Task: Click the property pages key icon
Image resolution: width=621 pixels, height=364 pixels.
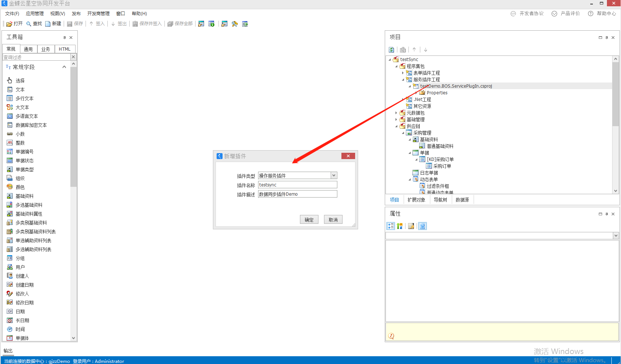Action: click(411, 226)
